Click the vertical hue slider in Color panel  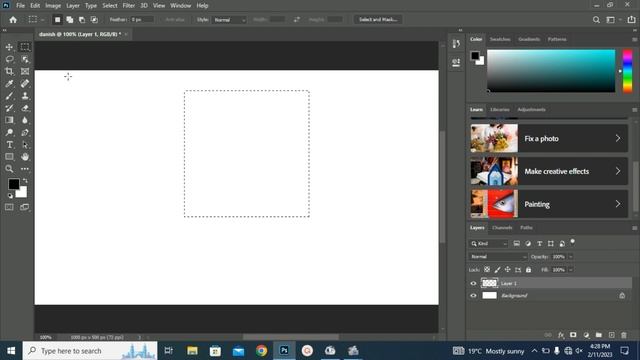[627, 71]
